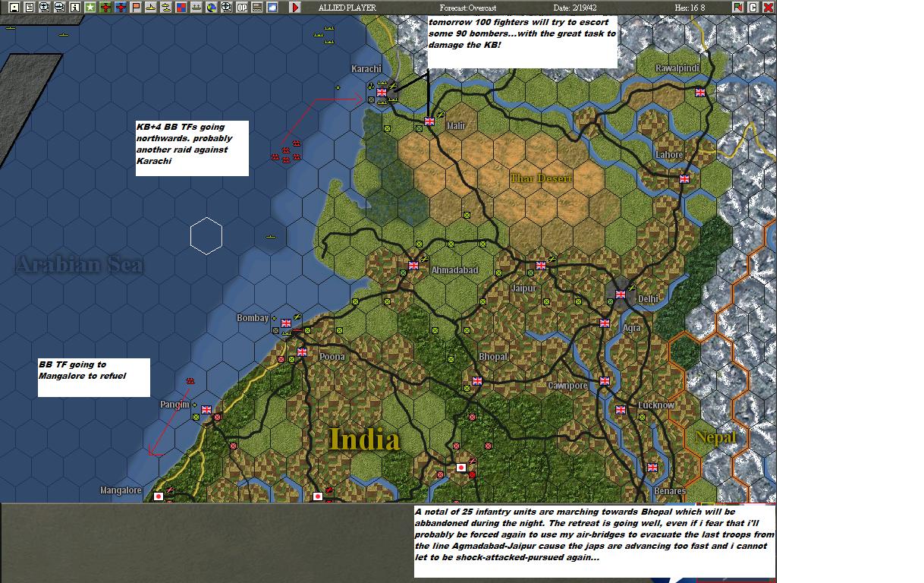This screenshot has height=583, width=924.
Task: Click the double yellow ships icon
Action: pyautogui.click(x=166, y=8)
